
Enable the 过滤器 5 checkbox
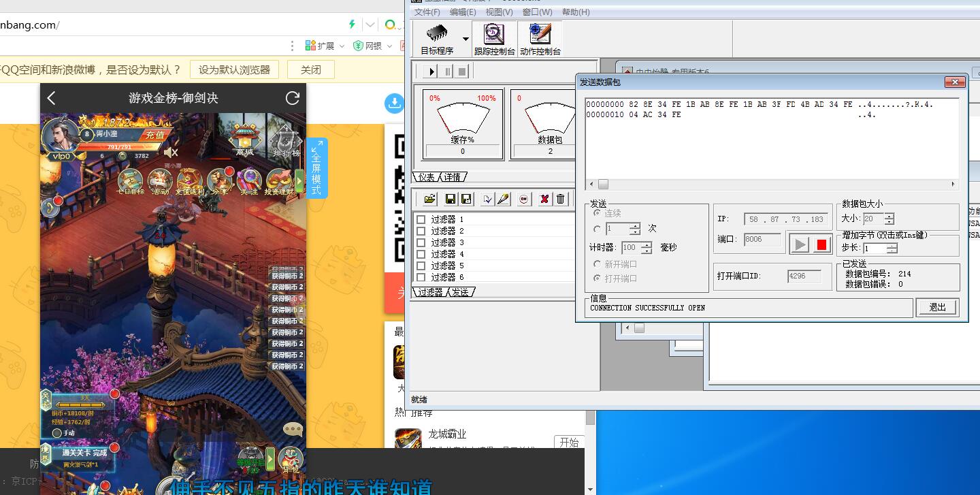point(421,266)
